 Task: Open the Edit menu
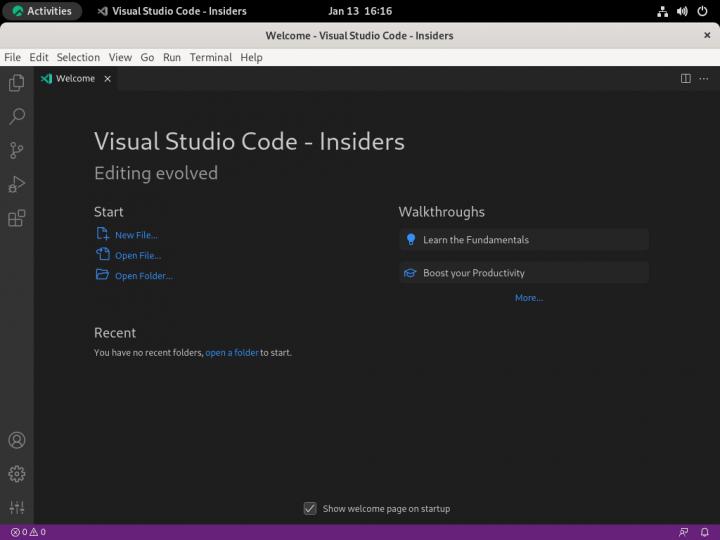39,57
